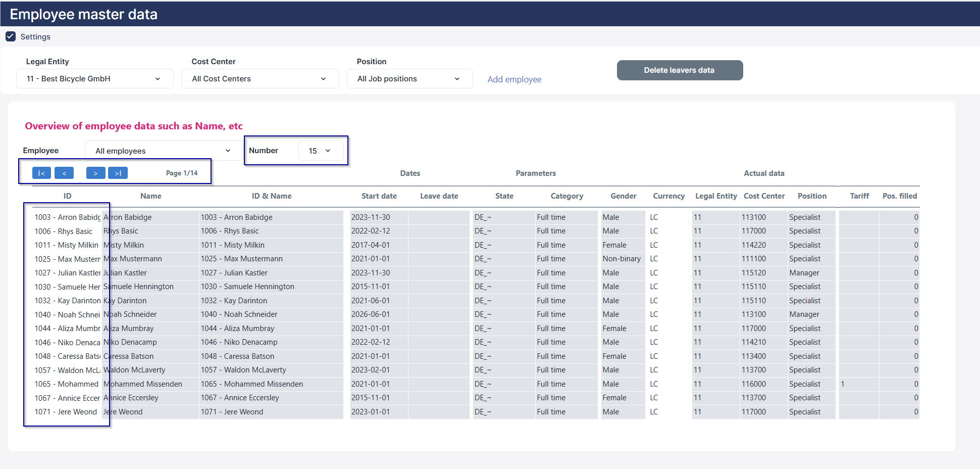Screen dimensions: 980x469
Task: Jump to last page with >| button
Action: pyautogui.click(x=118, y=173)
